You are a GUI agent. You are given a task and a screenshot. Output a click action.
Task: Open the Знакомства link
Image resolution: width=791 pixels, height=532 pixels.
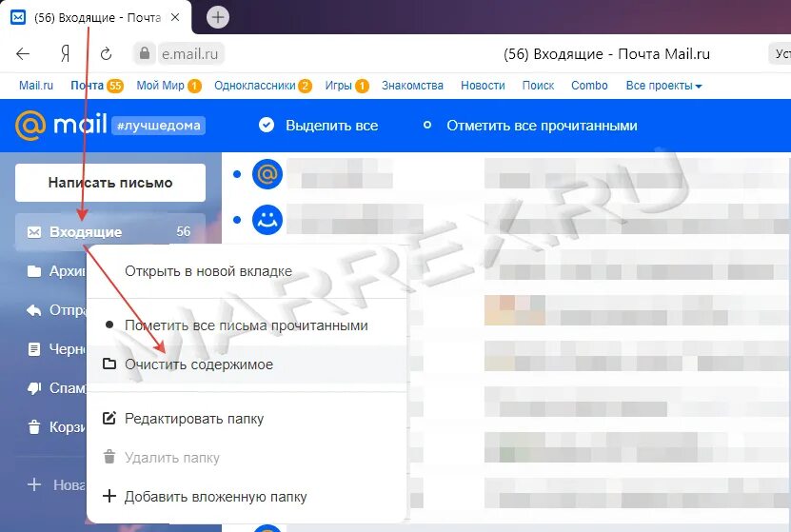pyautogui.click(x=412, y=86)
